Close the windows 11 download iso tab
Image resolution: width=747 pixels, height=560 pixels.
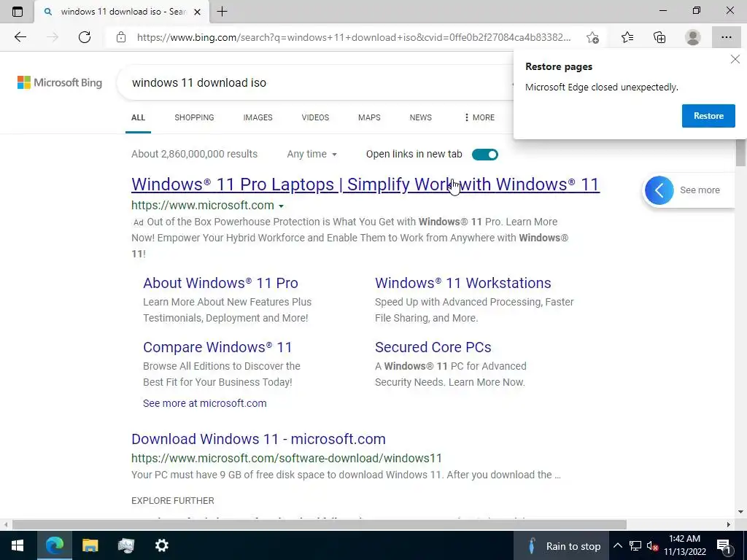[x=197, y=12]
